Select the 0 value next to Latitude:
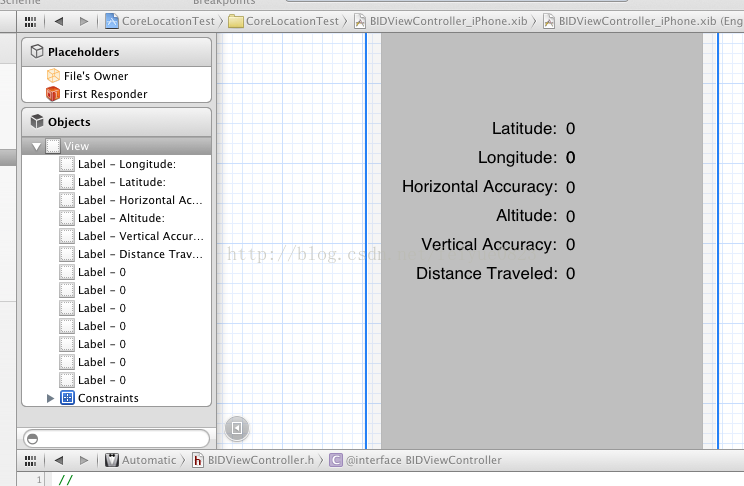This screenshot has width=744, height=486. [570, 129]
